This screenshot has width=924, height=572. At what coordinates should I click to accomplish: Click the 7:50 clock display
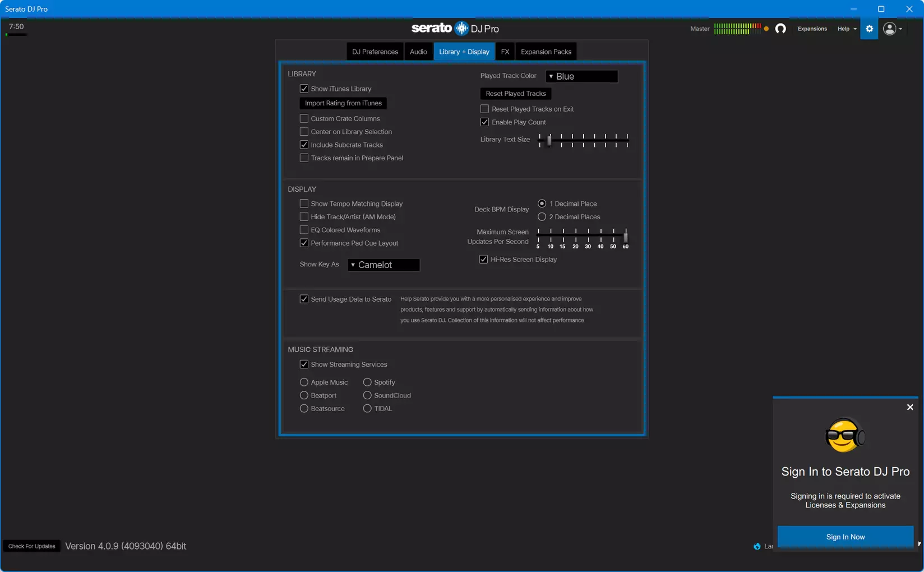(16, 27)
